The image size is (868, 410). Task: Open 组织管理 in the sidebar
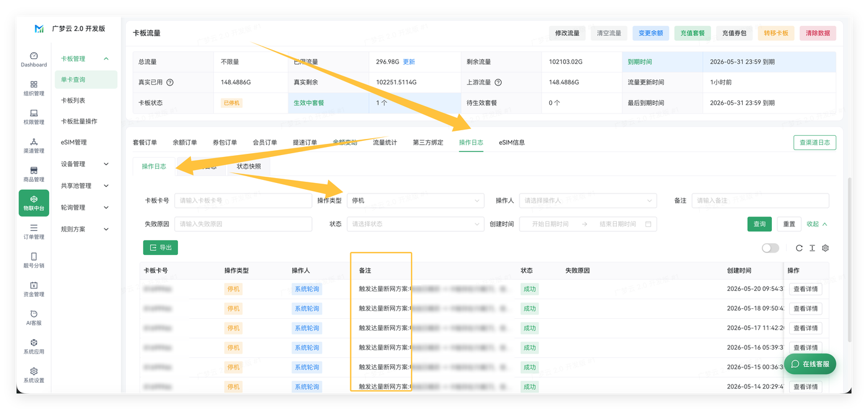tap(33, 88)
